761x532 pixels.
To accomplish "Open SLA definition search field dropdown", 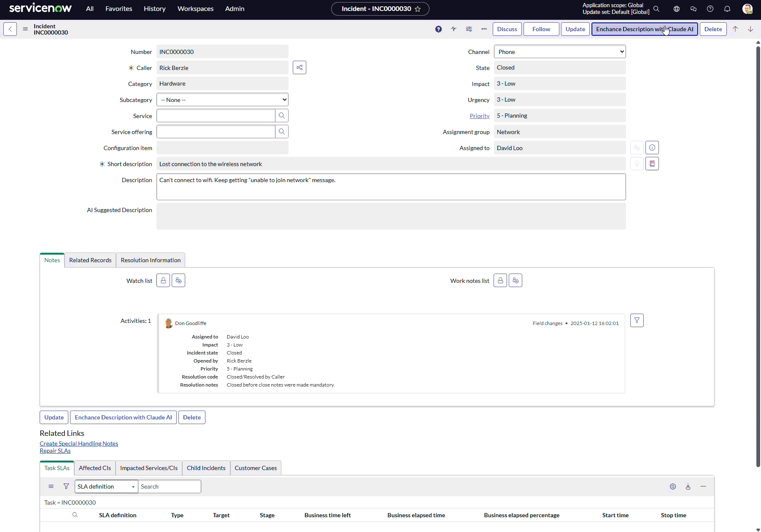I will pos(106,486).
